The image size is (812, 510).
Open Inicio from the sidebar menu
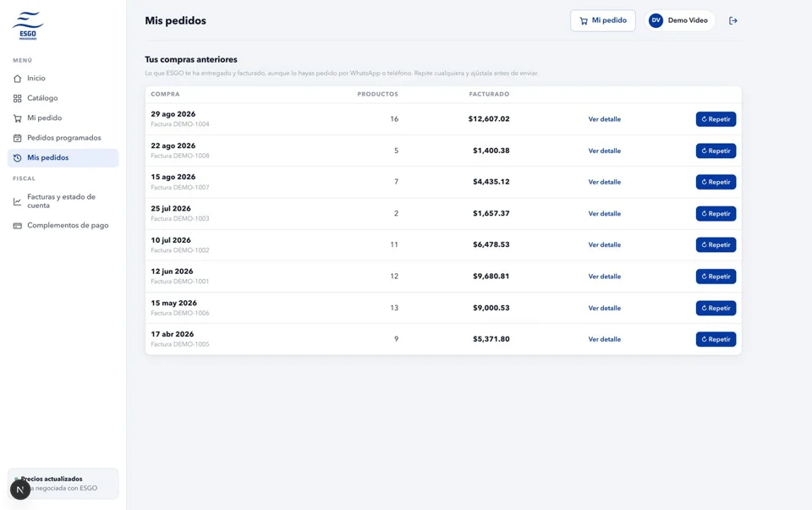click(x=63, y=78)
